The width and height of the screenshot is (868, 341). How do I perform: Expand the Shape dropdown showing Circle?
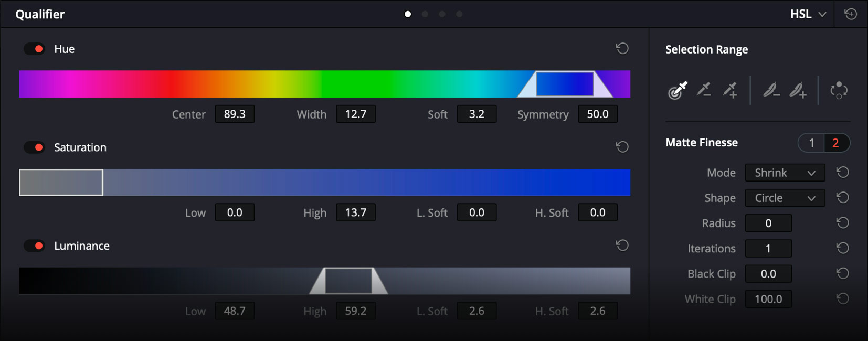(785, 198)
